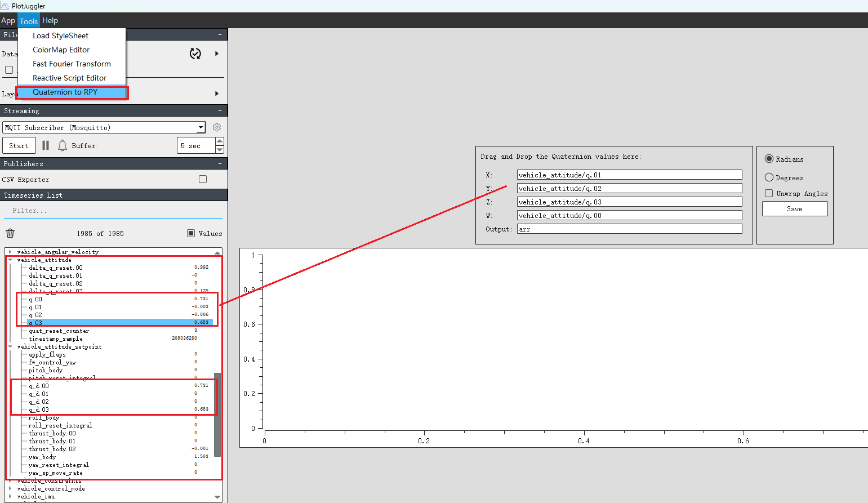868x503 pixels.
Task: Toggle the Unwrap Angles checkbox
Action: 769,193
